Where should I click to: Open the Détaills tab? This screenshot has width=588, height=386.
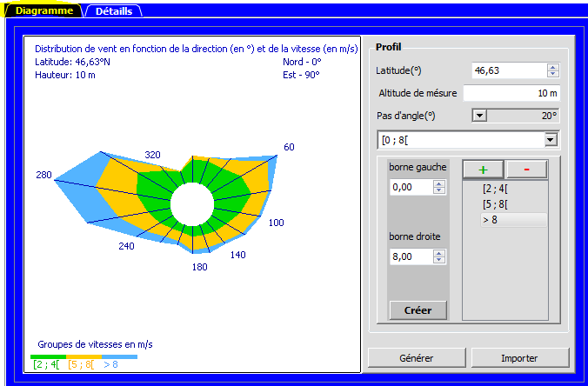pyautogui.click(x=114, y=11)
